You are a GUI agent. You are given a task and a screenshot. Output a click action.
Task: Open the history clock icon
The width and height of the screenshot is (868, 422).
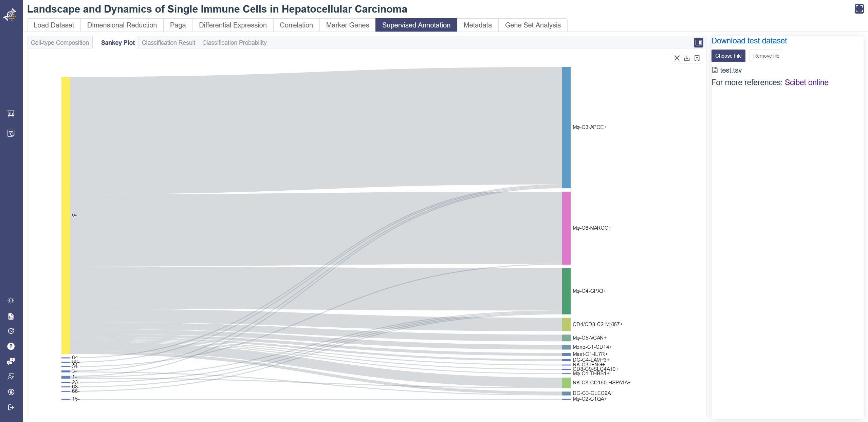11,331
